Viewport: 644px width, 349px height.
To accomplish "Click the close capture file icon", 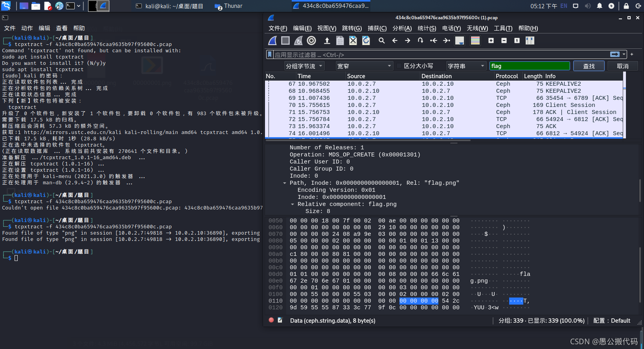I will 353,40.
